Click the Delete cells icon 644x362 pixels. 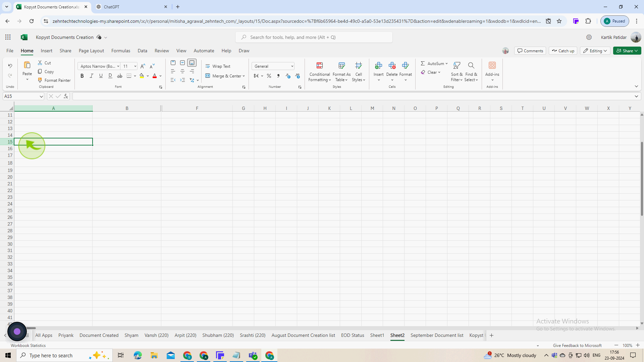392,65
